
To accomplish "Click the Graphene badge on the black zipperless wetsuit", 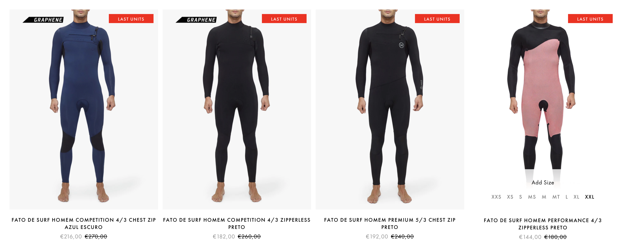I will click(196, 20).
